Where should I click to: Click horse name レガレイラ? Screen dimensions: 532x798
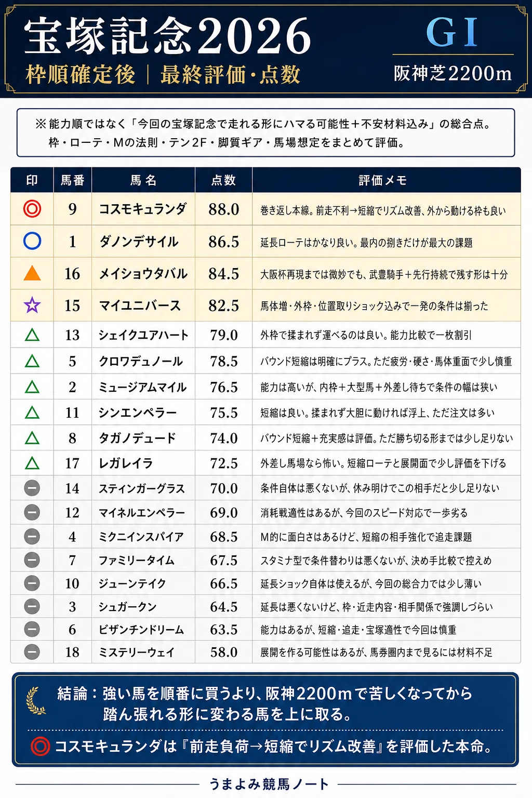tap(126, 463)
